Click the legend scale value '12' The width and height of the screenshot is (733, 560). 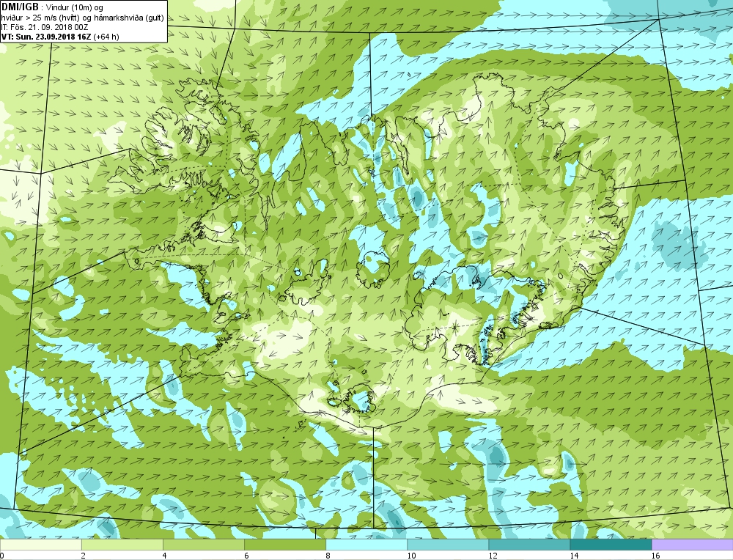coord(493,556)
